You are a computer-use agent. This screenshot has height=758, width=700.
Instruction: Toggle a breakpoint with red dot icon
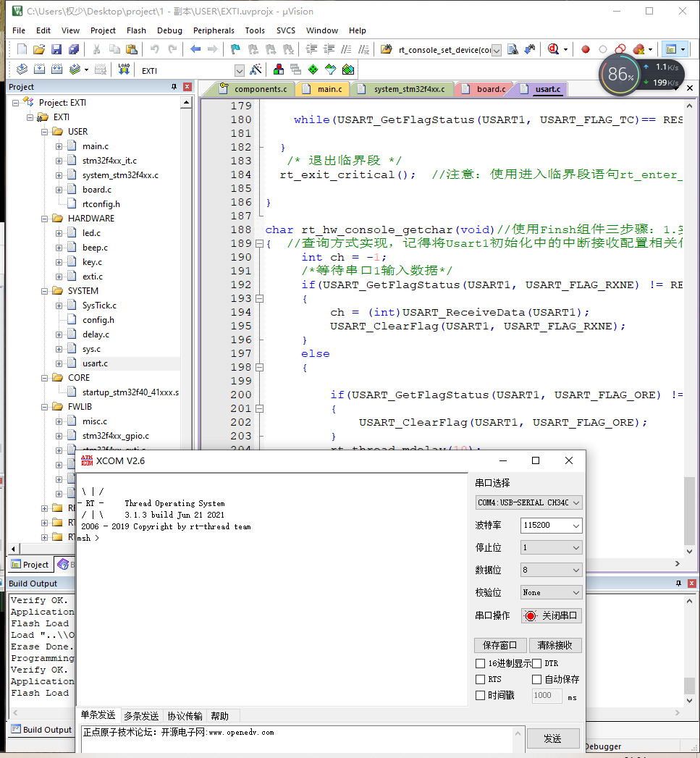(585, 49)
